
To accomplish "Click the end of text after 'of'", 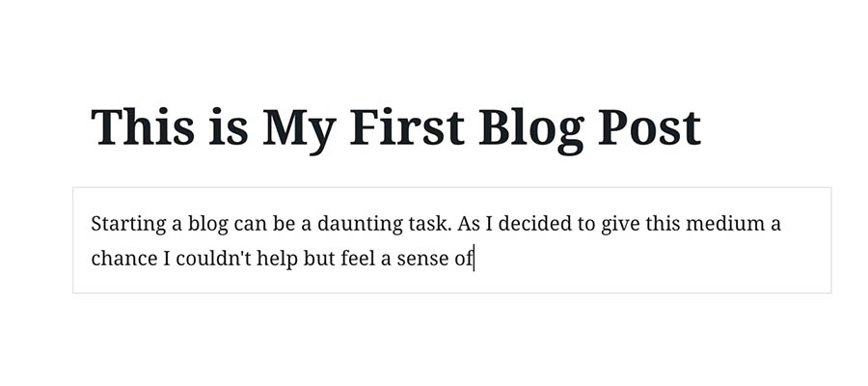I will tap(475, 260).
